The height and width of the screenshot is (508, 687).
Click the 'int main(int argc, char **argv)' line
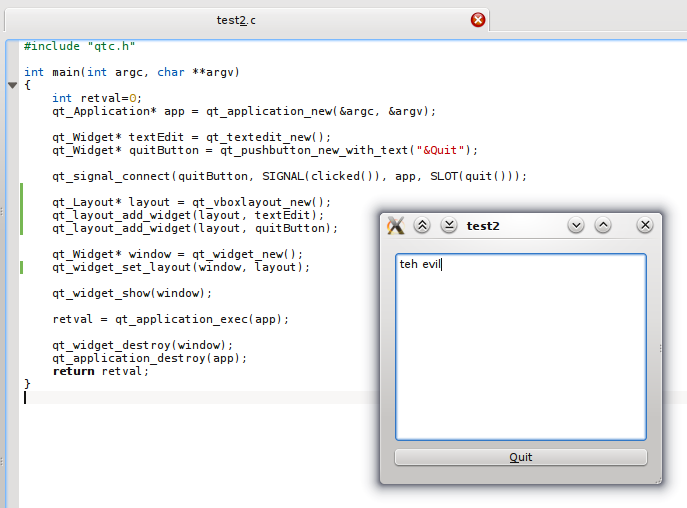click(x=132, y=72)
